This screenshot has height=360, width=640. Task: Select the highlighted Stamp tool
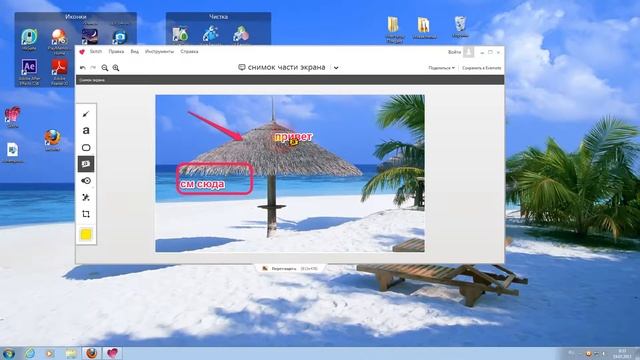pyautogui.click(x=86, y=164)
